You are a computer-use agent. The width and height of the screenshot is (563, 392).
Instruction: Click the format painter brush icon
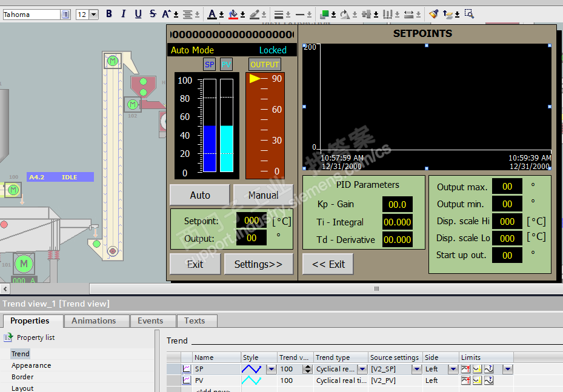[x=433, y=14]
